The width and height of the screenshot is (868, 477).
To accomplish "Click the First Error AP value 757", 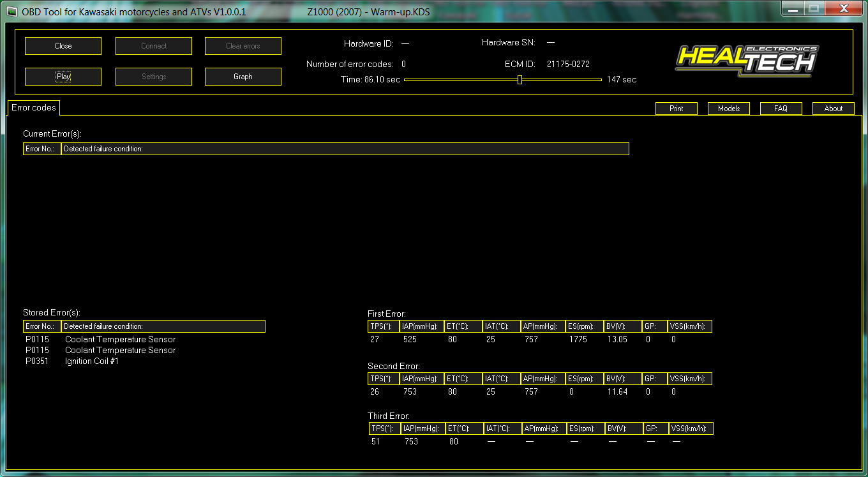I will [531, 340].
